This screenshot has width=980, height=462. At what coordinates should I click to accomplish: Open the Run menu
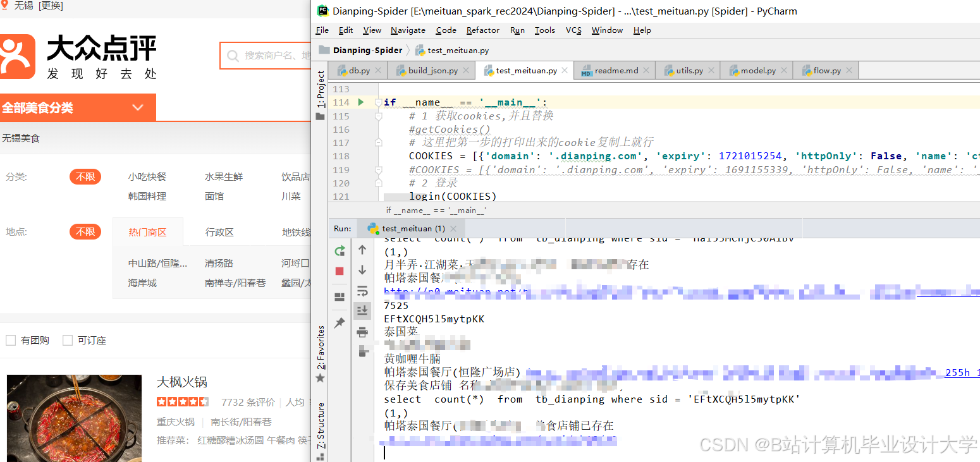[517, 30]
